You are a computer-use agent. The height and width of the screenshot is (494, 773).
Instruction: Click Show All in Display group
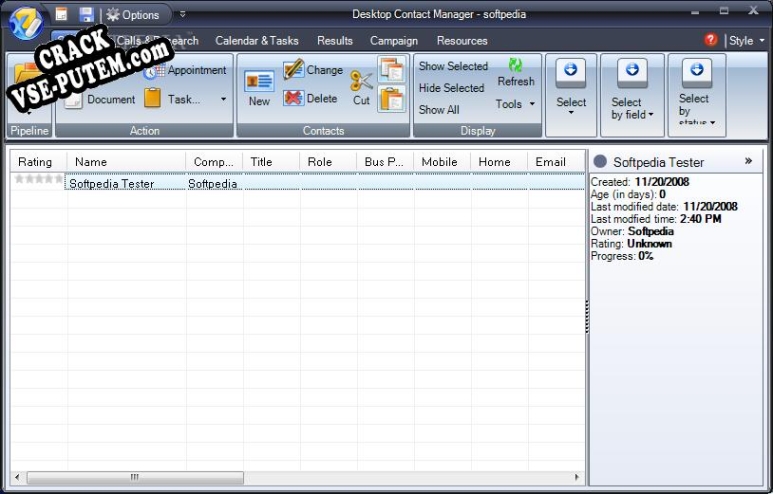439,109
